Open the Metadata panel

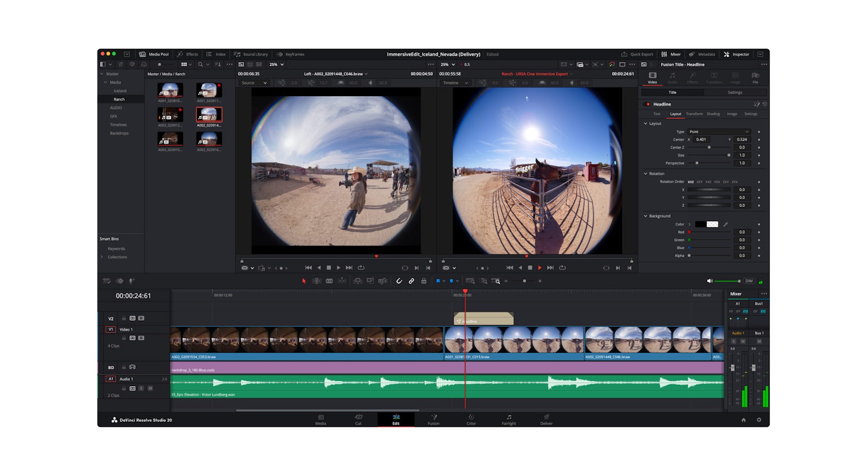point(702,54)
